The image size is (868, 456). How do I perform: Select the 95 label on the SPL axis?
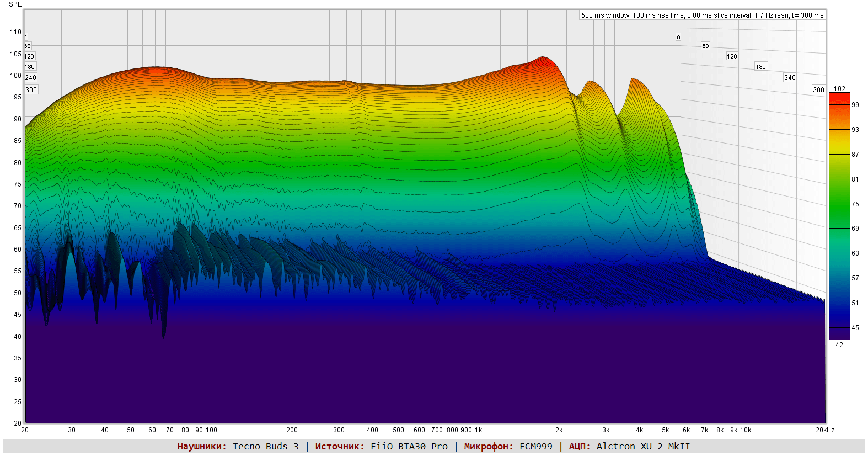pos(18,97)
